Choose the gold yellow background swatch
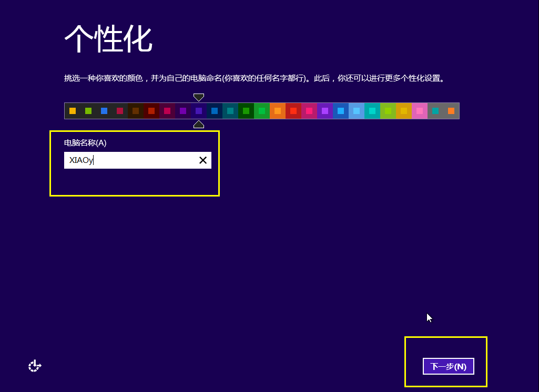The image size is (539, 392). (x=404, y=111)
